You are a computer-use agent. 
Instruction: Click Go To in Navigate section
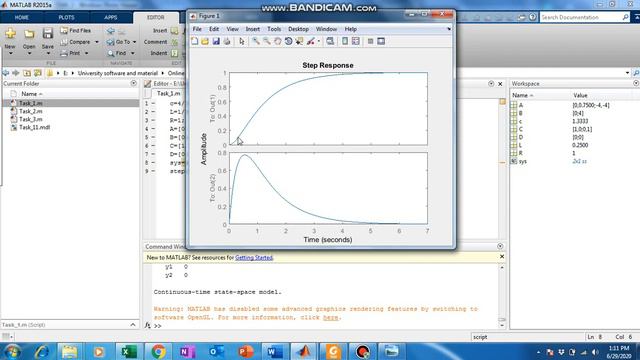[x=121, y=42]
